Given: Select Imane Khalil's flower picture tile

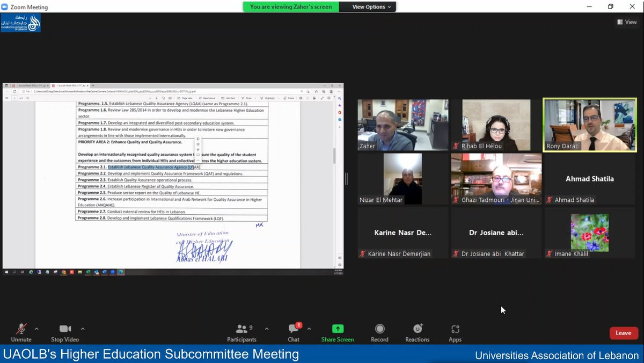Looking at the screenshot, I should point(590,233).
